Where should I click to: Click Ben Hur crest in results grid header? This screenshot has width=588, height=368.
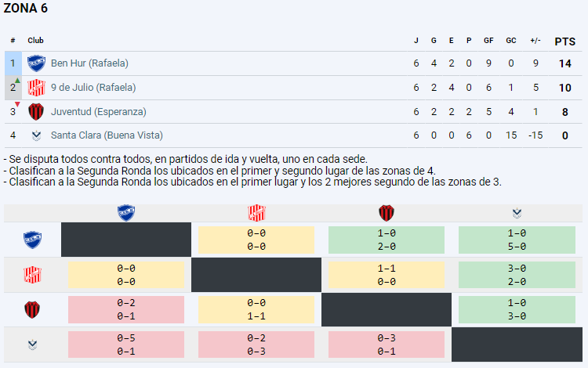click(126, 213)
